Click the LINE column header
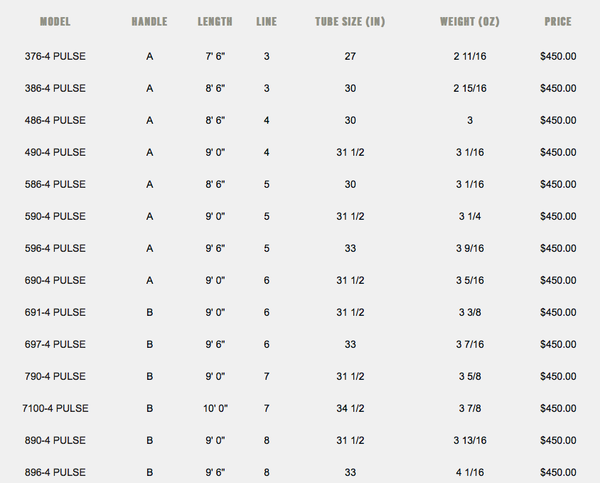Image resolution: width=600 pixels, height=483 pixels. point(267,21)
